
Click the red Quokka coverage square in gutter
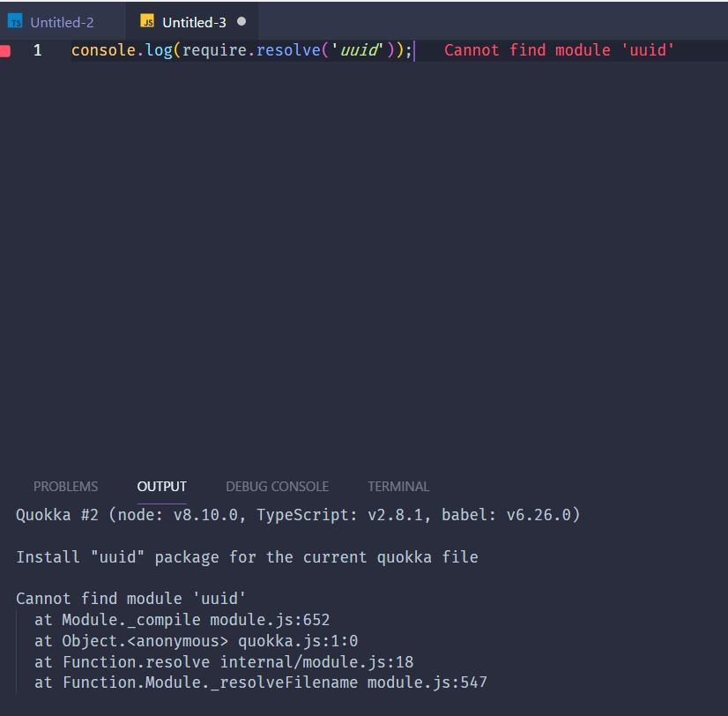click(7, 50)
